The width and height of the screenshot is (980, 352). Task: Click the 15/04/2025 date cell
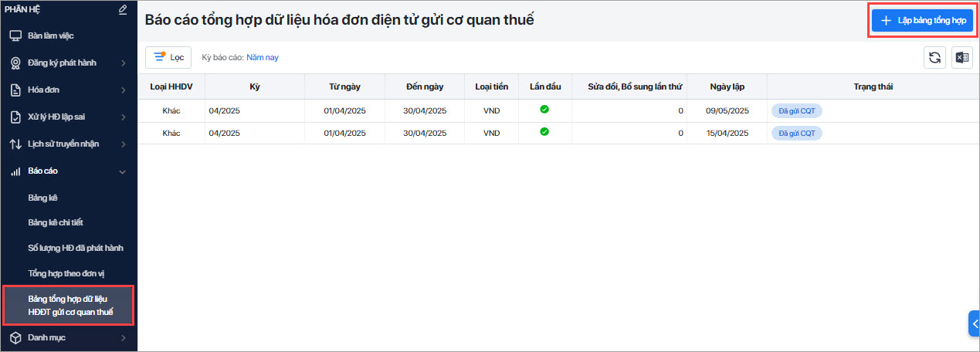[727, 133]
